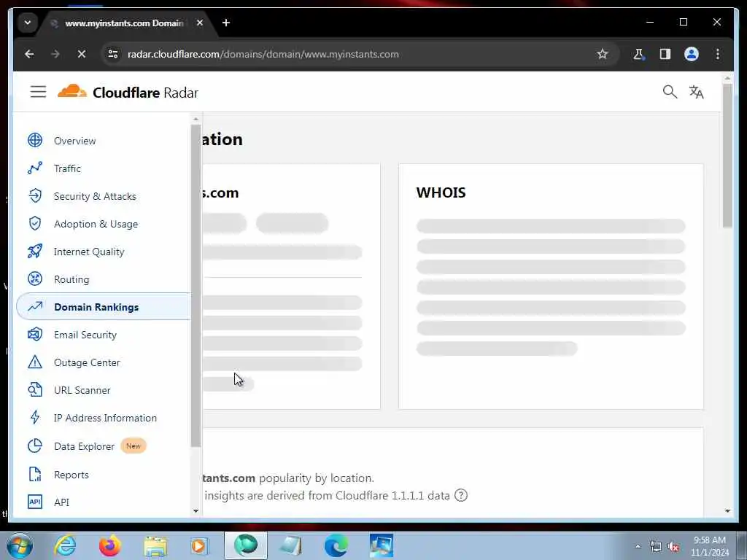Click sidebar scrollbar up arrow

(x=196, y=119)
